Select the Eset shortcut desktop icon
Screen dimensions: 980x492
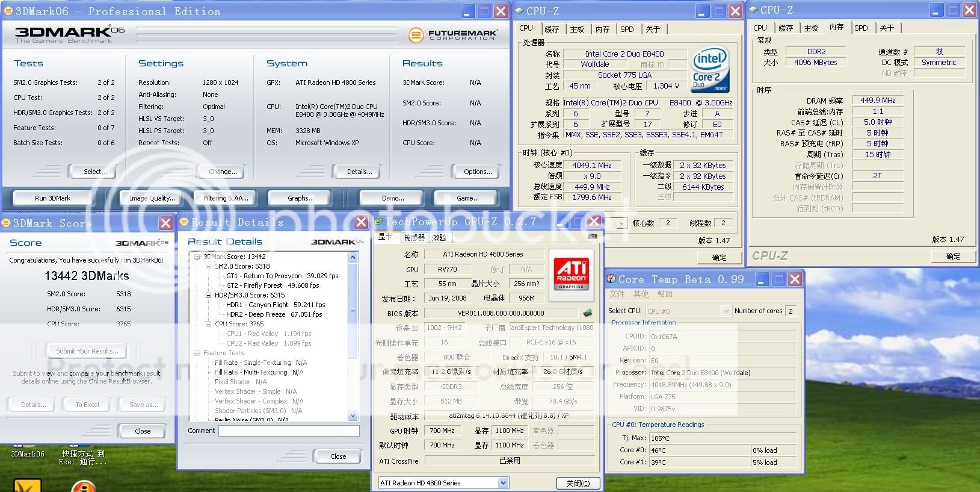[83, 458]
